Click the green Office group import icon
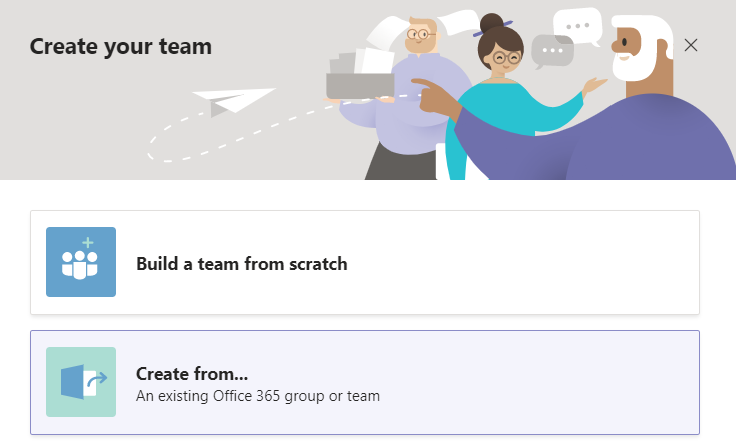The height and width of the screenshot is (444, 736). pyautogui.click(x=81, y=382)
